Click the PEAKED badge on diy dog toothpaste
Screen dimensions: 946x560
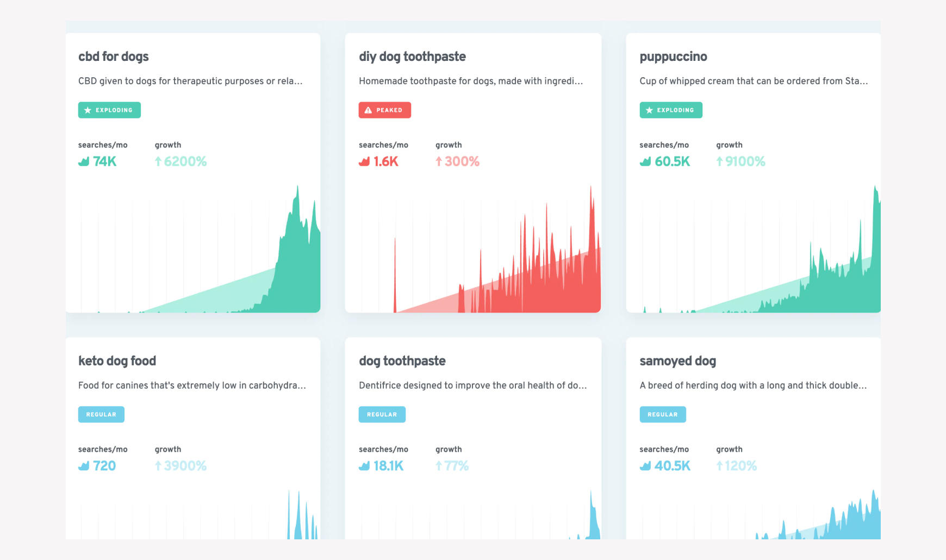tap(384, 110)
